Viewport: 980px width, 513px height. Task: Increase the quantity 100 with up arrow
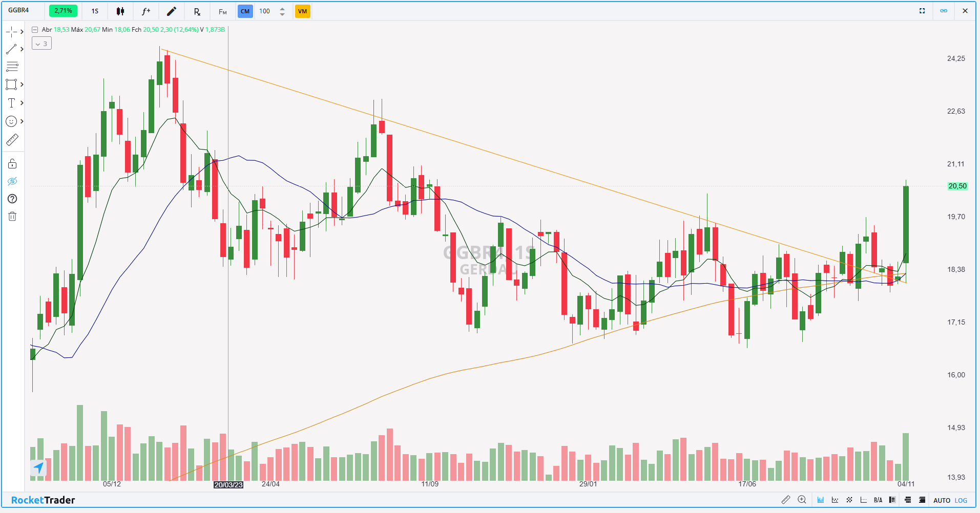coord(282,8)
